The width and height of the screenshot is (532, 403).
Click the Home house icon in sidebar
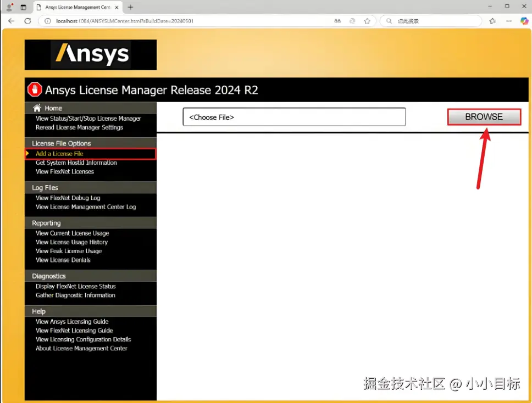37,108
